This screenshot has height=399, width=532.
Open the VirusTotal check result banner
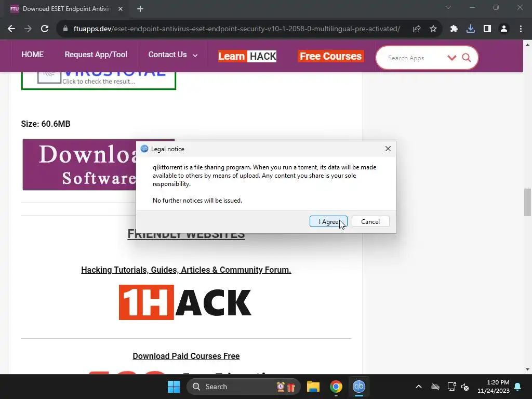(x=98, y=81)
